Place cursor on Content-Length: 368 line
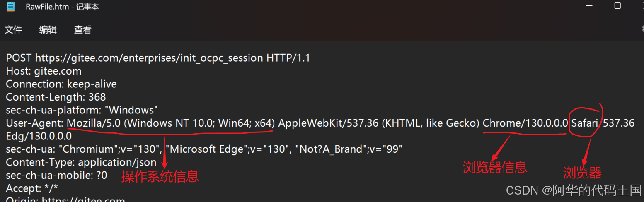 [56, 97]
